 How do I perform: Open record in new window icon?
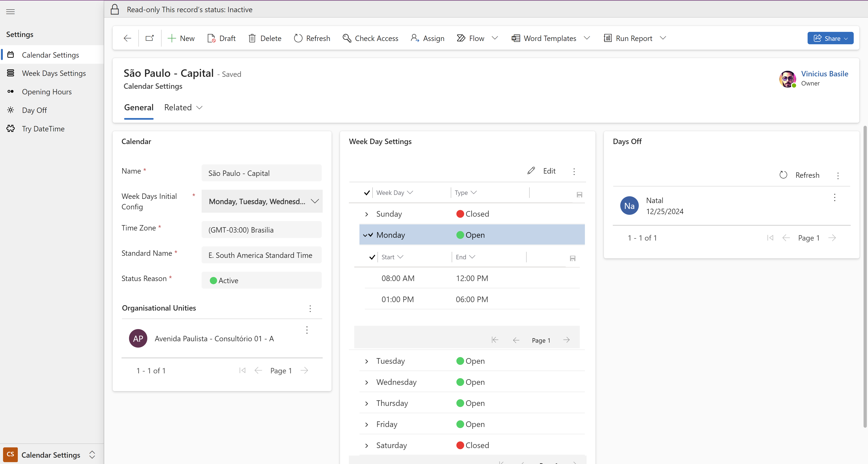coord(150,38)
